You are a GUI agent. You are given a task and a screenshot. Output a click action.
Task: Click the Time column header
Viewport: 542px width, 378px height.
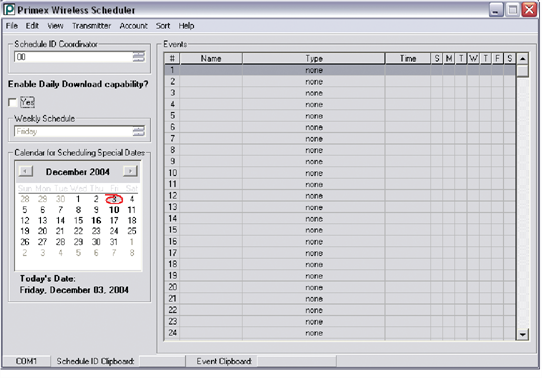tap(408, 58)
